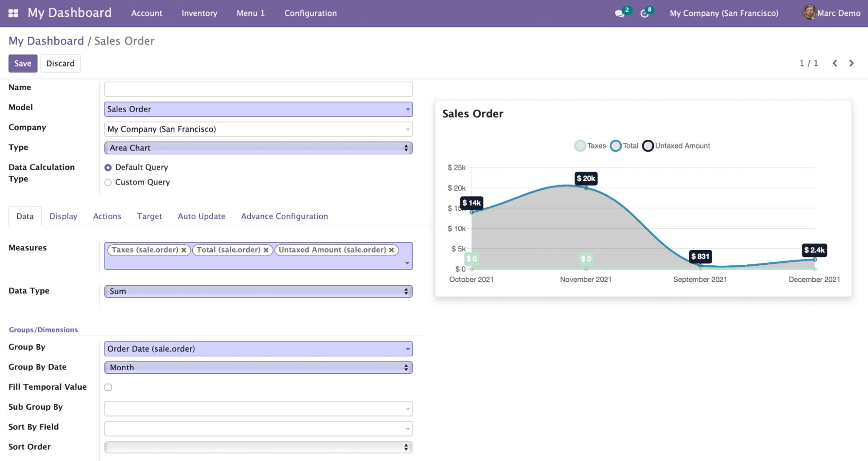Open the Type Area Chart dropdown
This screenshot has height=461, width=868.
(258, 148)
